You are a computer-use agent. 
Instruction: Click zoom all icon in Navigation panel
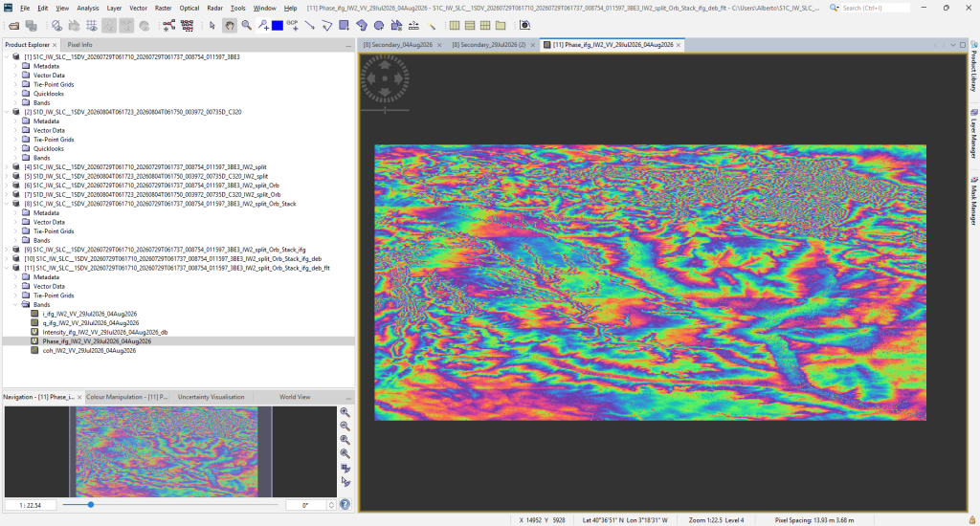[x=345, y=453]
